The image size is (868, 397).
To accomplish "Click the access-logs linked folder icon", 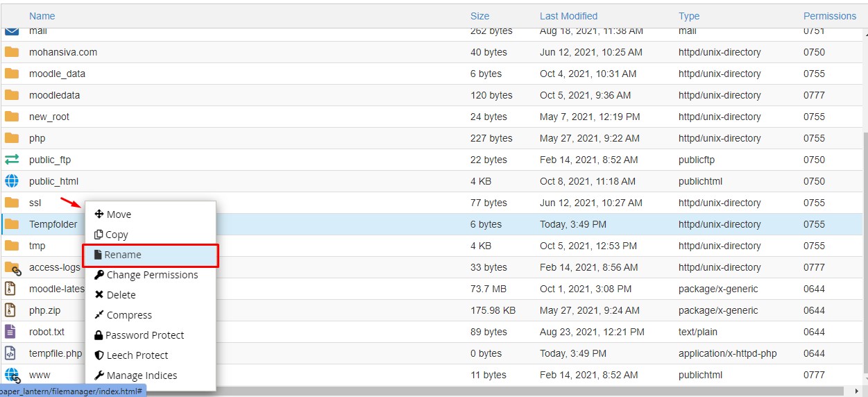I will pyautogui.click(x=12, y=267).
